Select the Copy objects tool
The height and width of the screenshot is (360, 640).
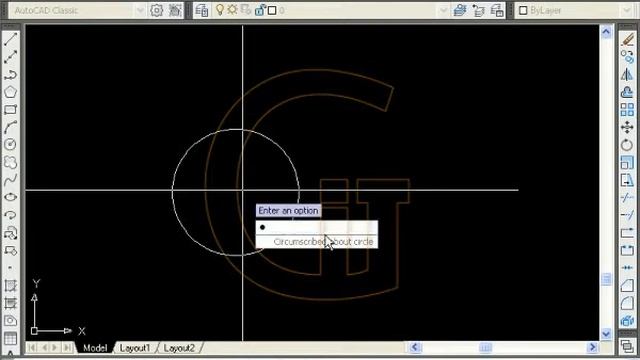(627, 57)
